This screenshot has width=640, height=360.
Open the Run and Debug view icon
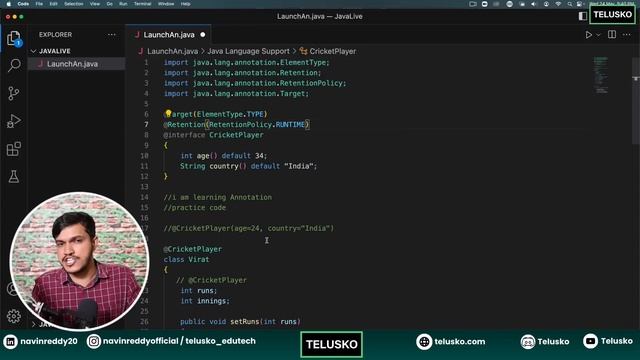coord(13,121)
